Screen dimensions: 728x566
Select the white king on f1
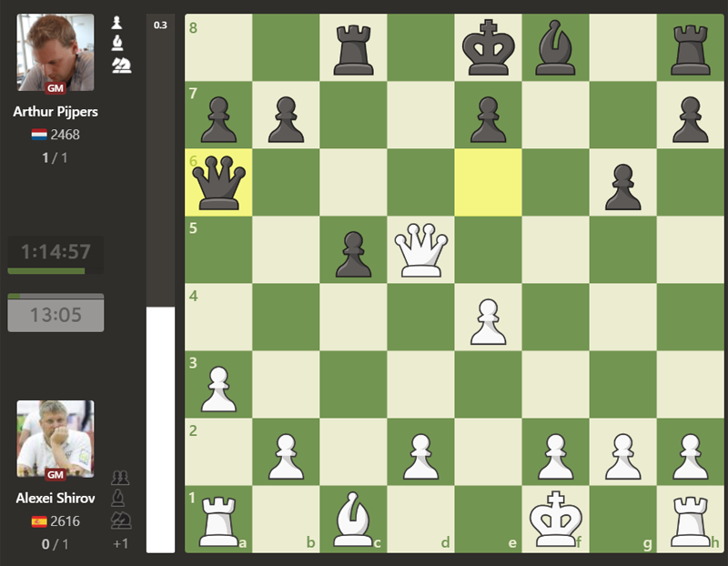coord(555,519)
